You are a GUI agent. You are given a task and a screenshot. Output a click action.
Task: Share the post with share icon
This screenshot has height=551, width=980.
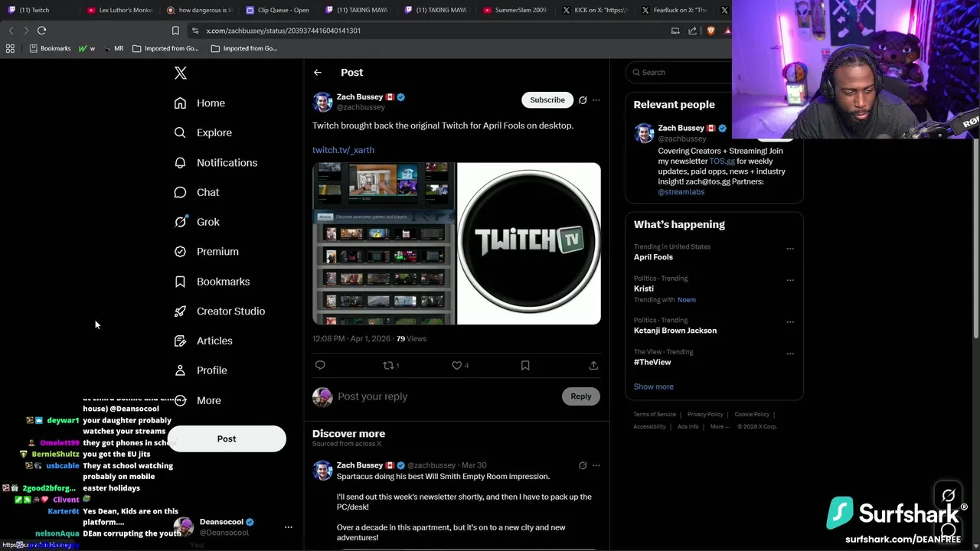click(593, 365)
